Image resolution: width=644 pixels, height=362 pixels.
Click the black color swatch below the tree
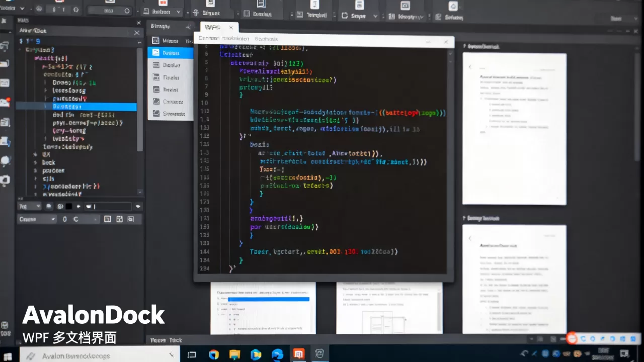pos(69,207)
